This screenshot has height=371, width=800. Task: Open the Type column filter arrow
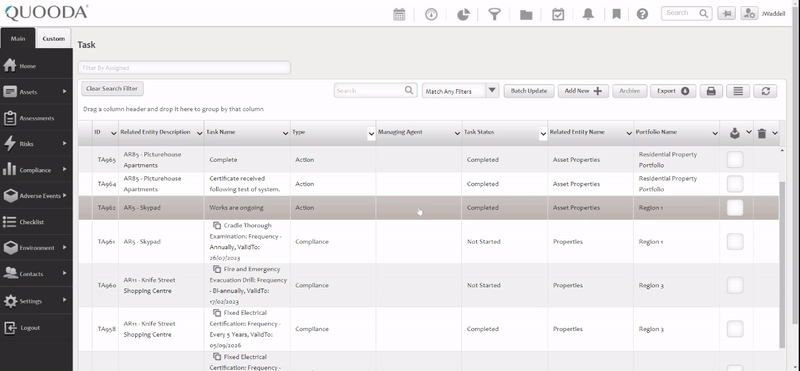tap(371, 133)
